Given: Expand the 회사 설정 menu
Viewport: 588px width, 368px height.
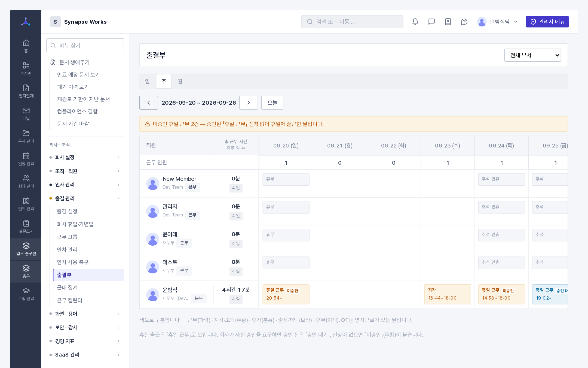Looking at the screenshot, I should 85,157.
